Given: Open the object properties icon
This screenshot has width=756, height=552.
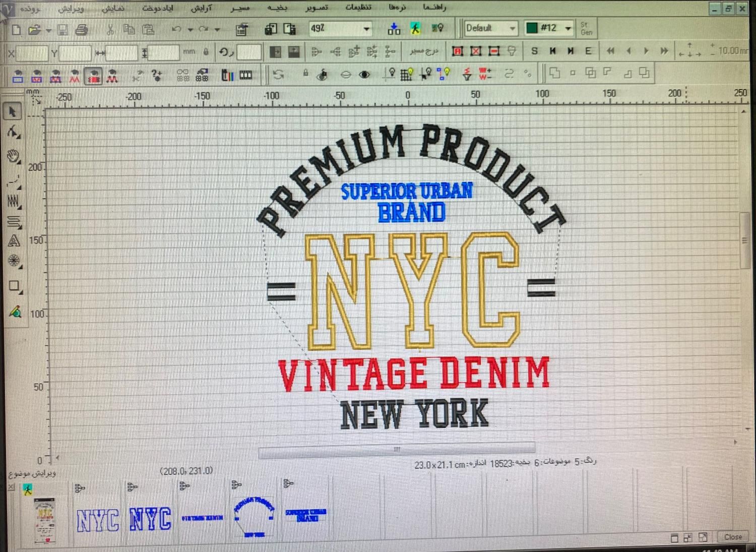Looking at the screenshot, I should (242, 30).
